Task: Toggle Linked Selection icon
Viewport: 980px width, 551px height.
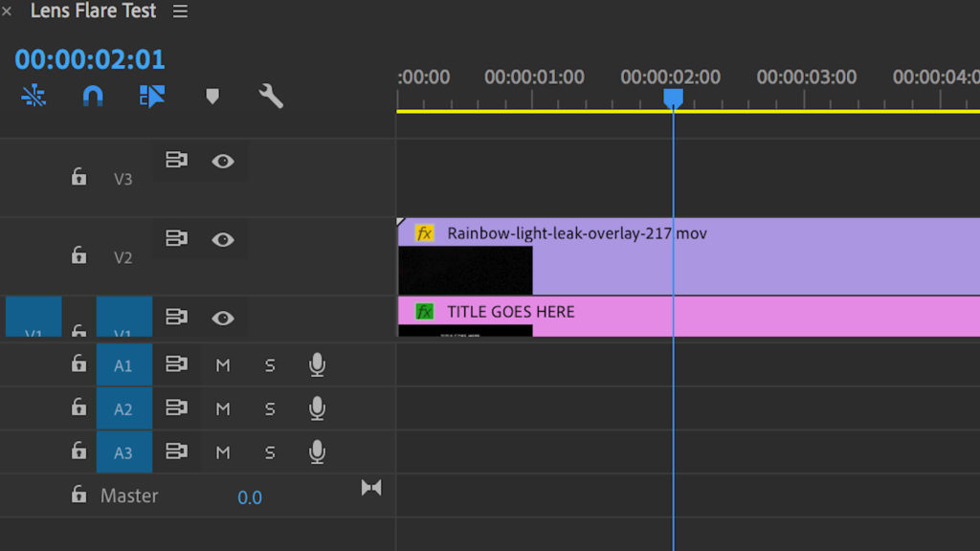Action: point(152,96)
